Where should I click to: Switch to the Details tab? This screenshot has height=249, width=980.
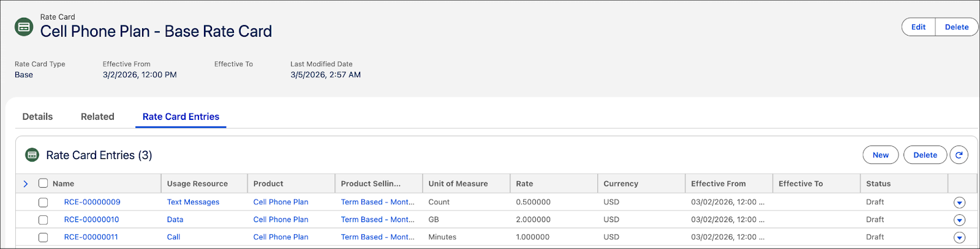tap(37, 117)
